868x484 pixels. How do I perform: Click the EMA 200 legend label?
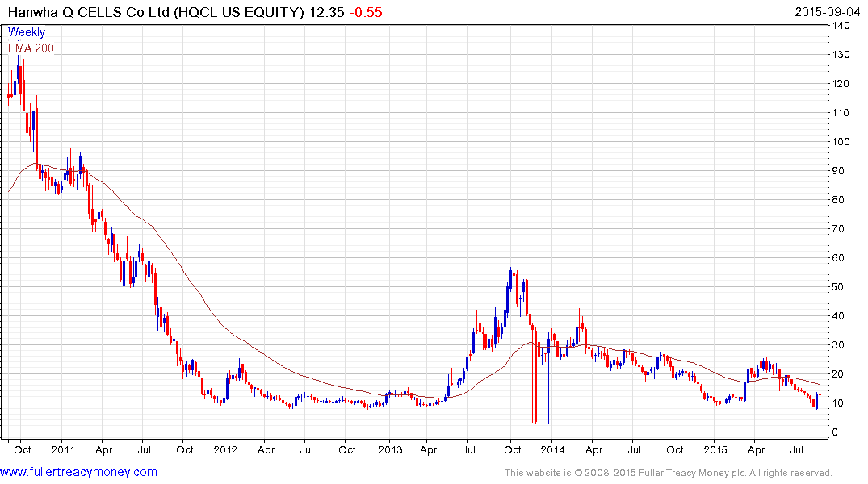31,48
